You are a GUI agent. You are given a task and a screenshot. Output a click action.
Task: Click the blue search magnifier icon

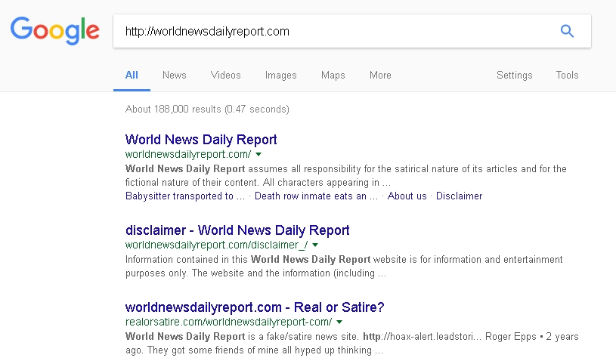[x=567, y=31]
